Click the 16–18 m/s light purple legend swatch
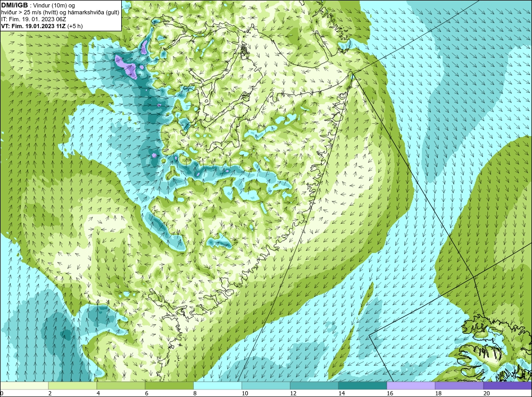 411,386
